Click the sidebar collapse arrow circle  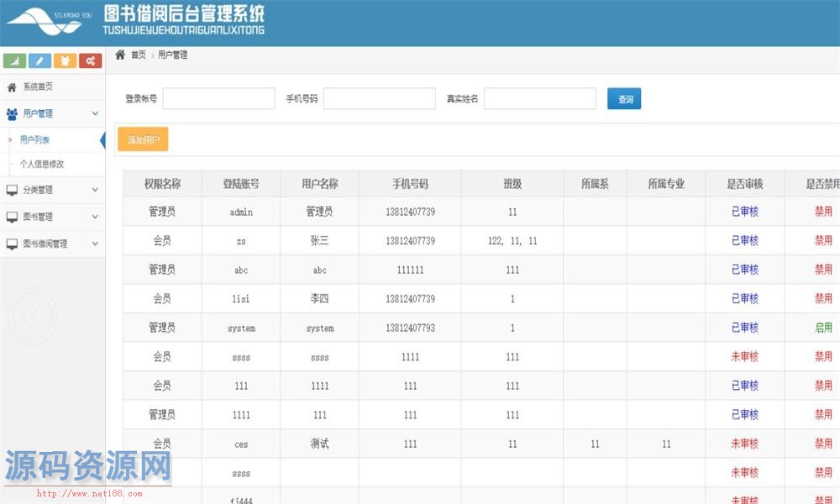point(32,317)
